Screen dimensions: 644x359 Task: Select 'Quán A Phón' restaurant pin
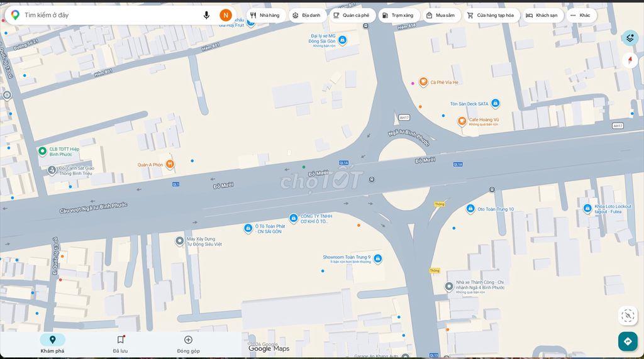click(x=170, y=164)
